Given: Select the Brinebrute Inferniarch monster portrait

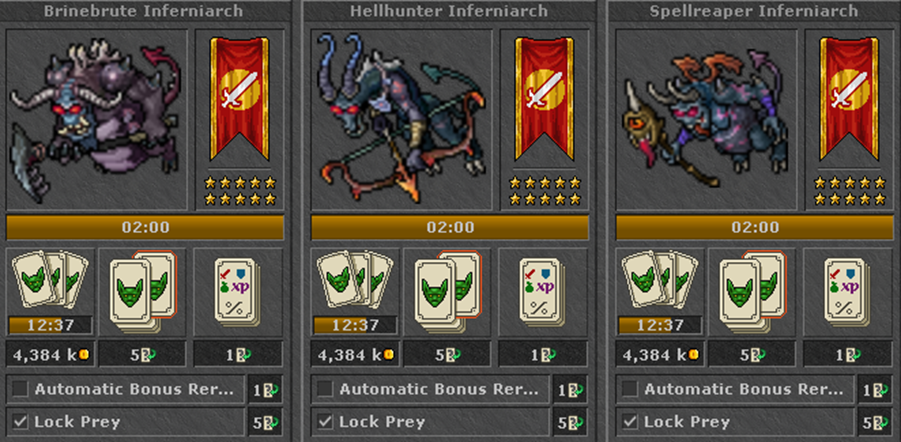Looking at the screenshot, I should pyautogui.click(x=97, y=120).
